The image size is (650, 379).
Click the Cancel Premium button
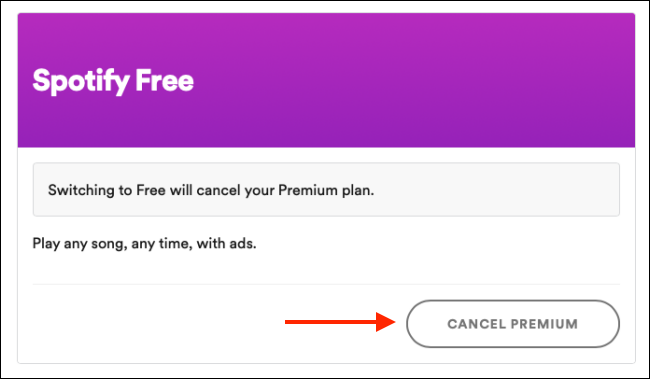click(x=513, y=324)
